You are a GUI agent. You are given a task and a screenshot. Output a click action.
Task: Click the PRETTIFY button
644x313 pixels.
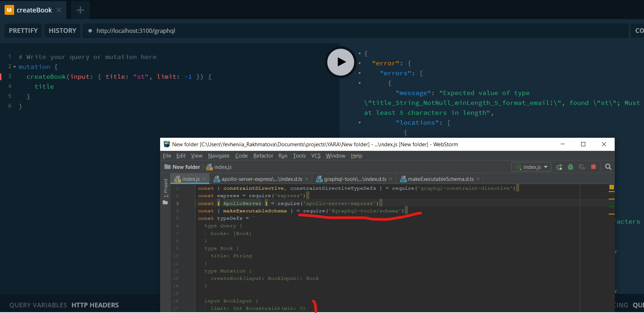tap(23, 31)
